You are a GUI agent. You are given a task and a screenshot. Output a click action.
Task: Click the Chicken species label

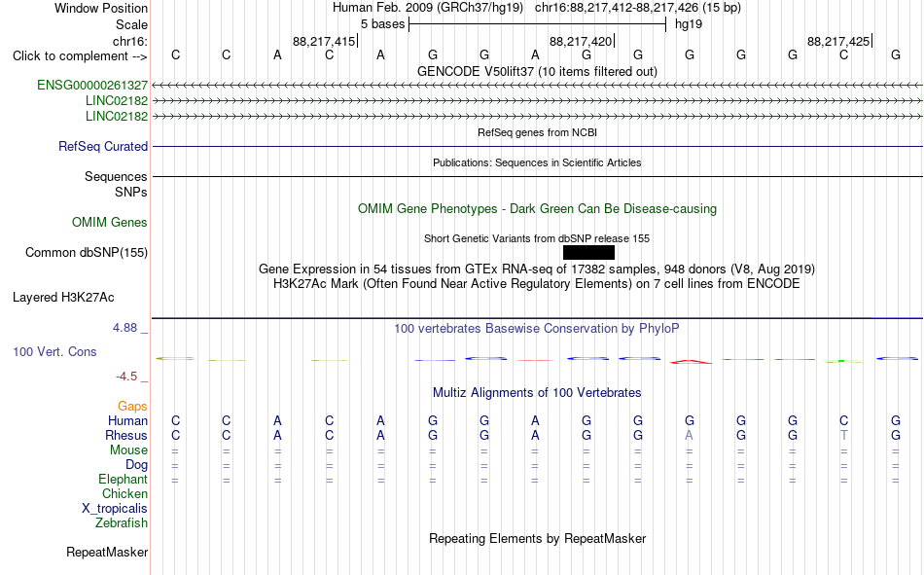124,493
